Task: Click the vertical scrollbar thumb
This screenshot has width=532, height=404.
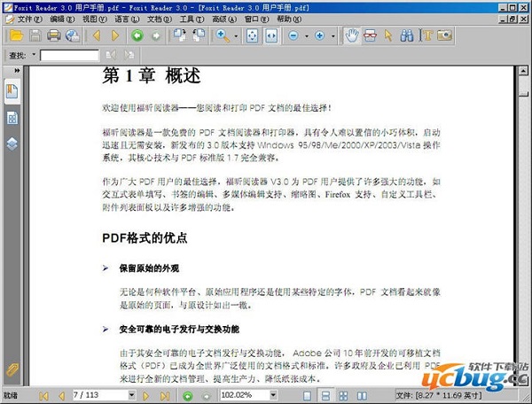Action: point(523,93)
